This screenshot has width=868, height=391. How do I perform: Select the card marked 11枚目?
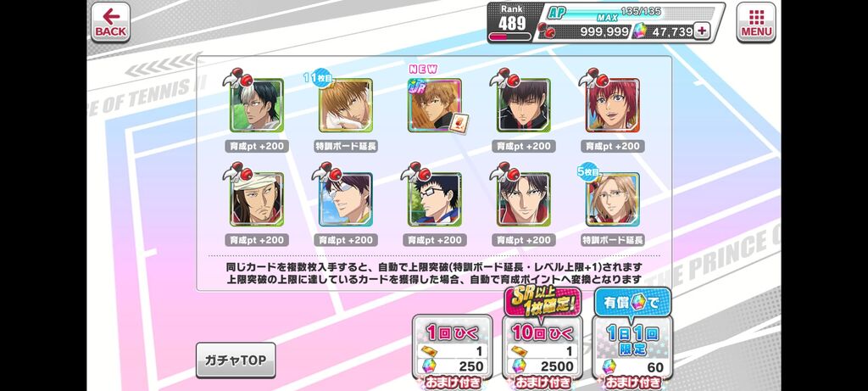(346, 105)
